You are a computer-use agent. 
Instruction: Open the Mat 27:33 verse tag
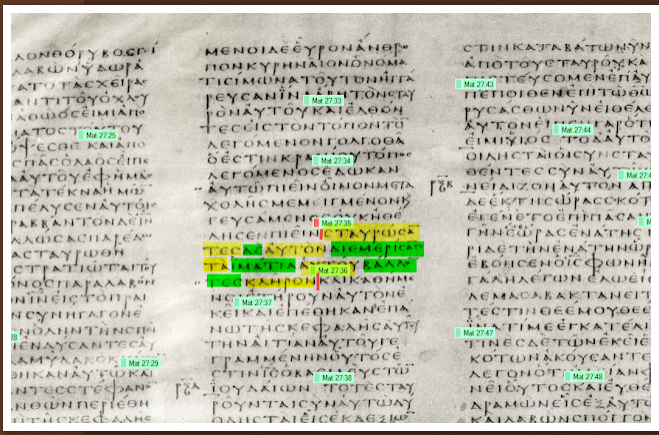324,101
